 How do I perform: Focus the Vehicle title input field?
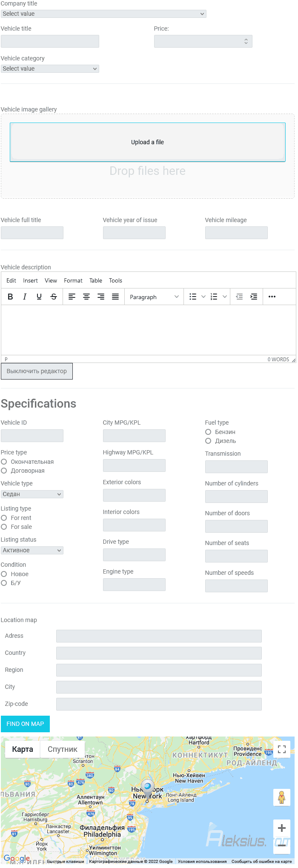pyautogui.click(x=50, y=41)
